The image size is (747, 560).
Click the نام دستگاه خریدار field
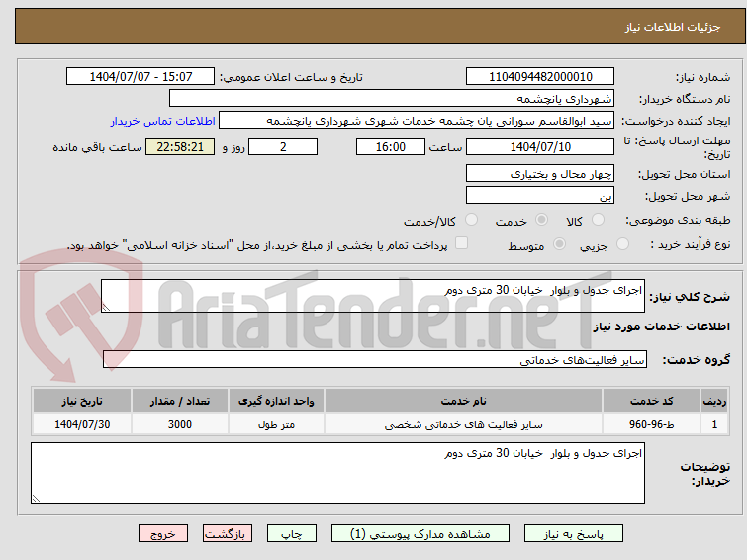click(x=392, y=99)
